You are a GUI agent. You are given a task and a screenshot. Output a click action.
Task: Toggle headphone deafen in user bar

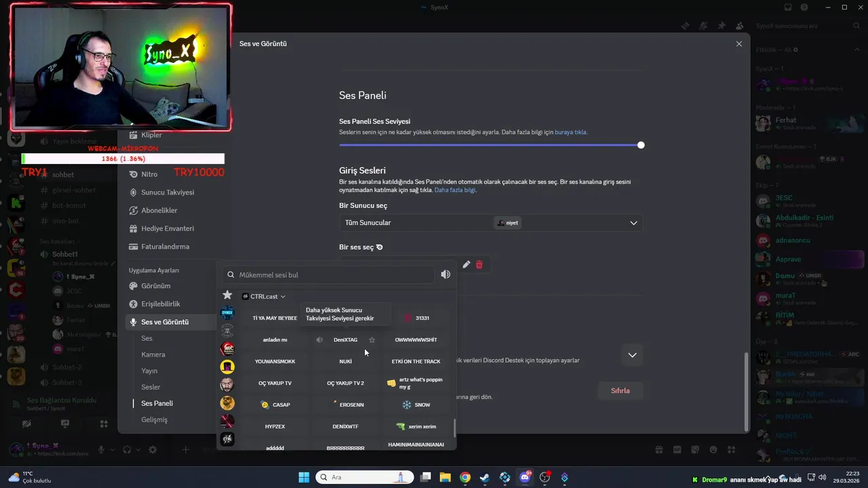[x=127, y=449]
